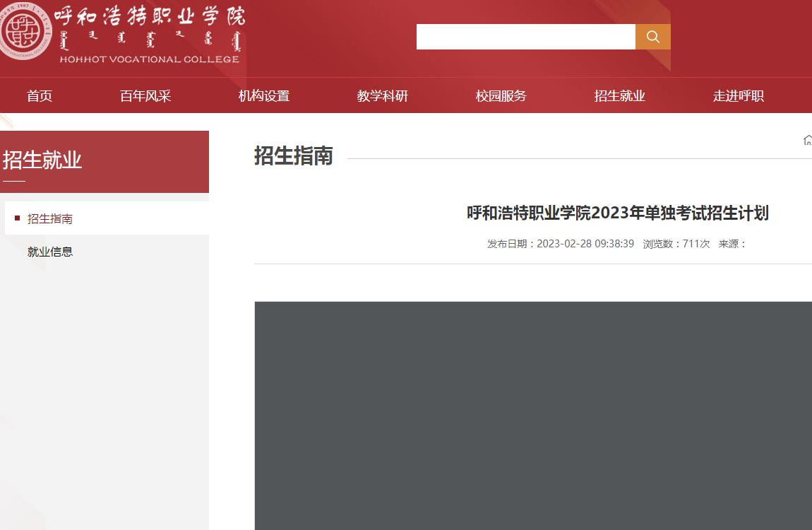812x530 pixels.
Task: Open the 招生就业 nav menu
Action: (620, 96)
